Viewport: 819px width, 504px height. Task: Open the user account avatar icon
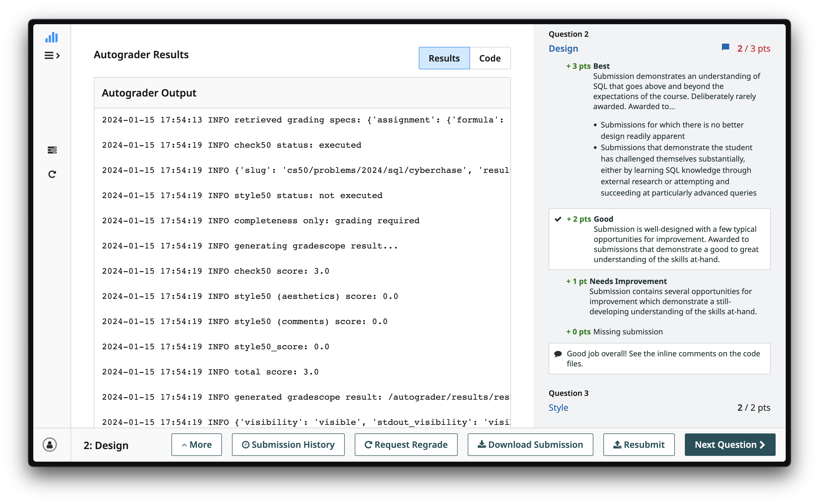50,445
